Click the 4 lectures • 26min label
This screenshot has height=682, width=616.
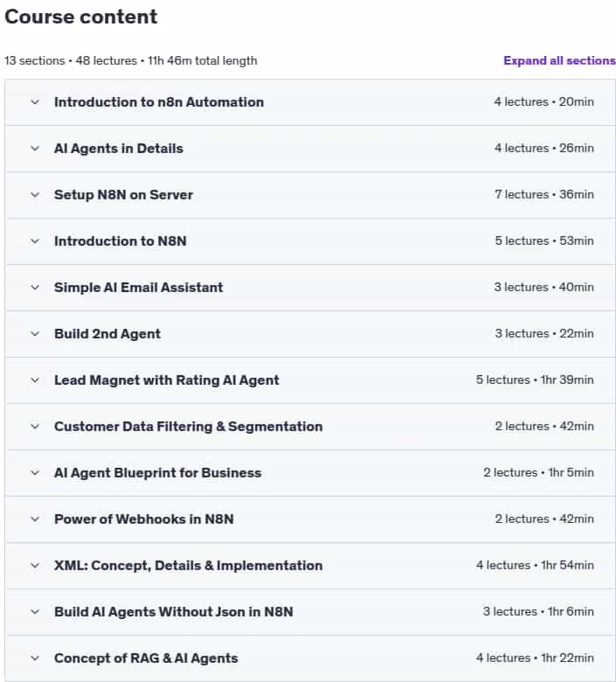(x=543, y=149)
